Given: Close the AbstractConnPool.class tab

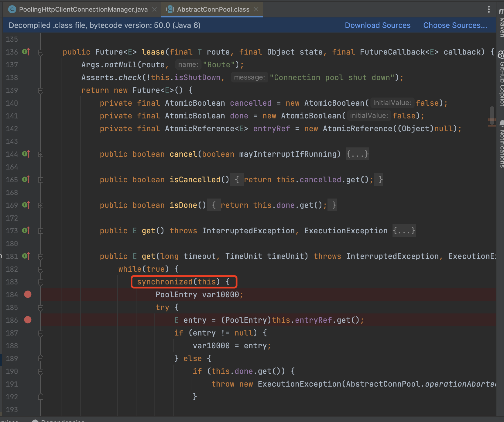Looking at the screenshot, I should [x=256, y=9].
